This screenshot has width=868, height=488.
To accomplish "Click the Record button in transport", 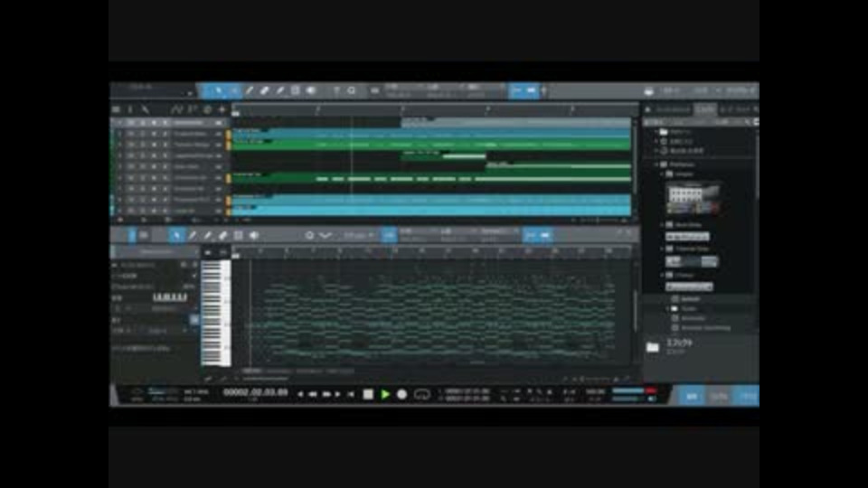I will click(402, 395).
